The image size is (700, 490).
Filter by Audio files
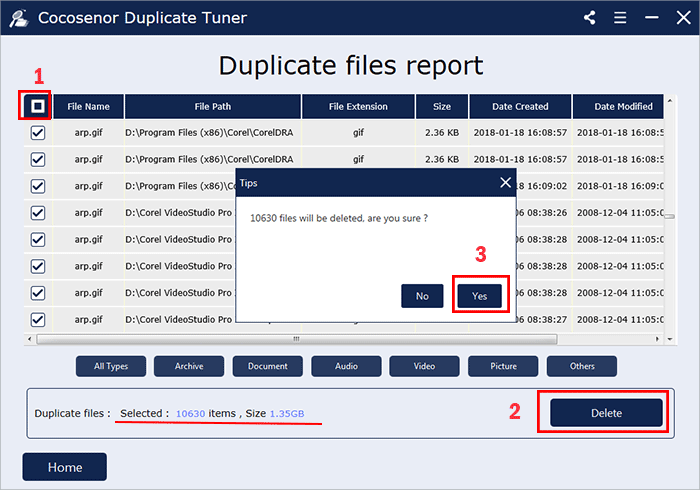coord(346,366)
